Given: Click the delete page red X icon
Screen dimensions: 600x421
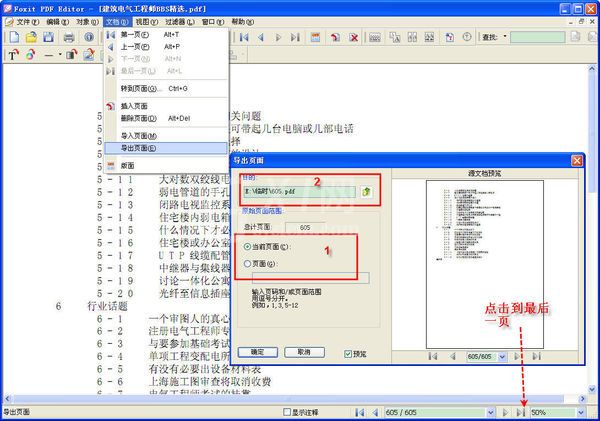Looking at the screenshot, I should tap(354, 37).
